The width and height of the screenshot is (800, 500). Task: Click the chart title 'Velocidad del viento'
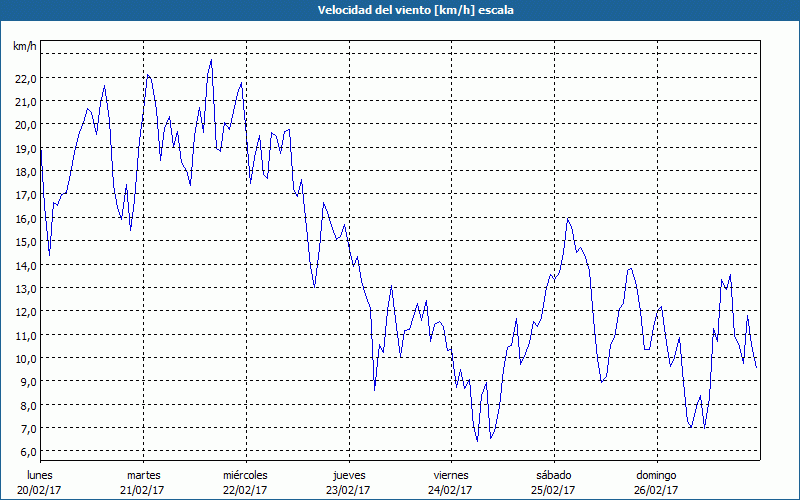(399, 10)
